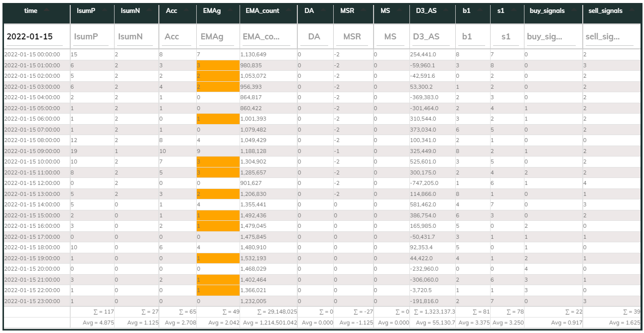The width and height of the screenshot is (644, 333).
Task: Select orange EMAg cell in 22:00:00 row
Action: pos(218,290)
